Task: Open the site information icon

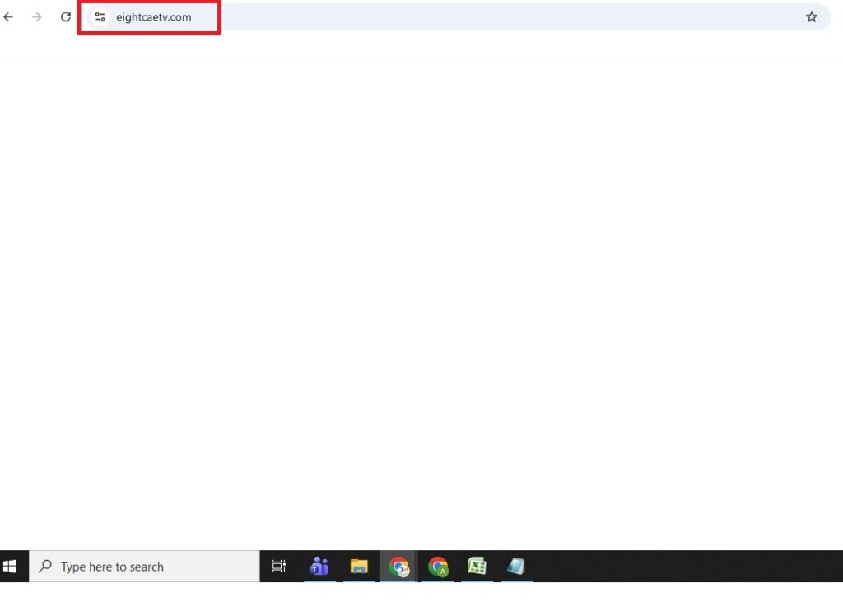Action: (x=100, y=16)
